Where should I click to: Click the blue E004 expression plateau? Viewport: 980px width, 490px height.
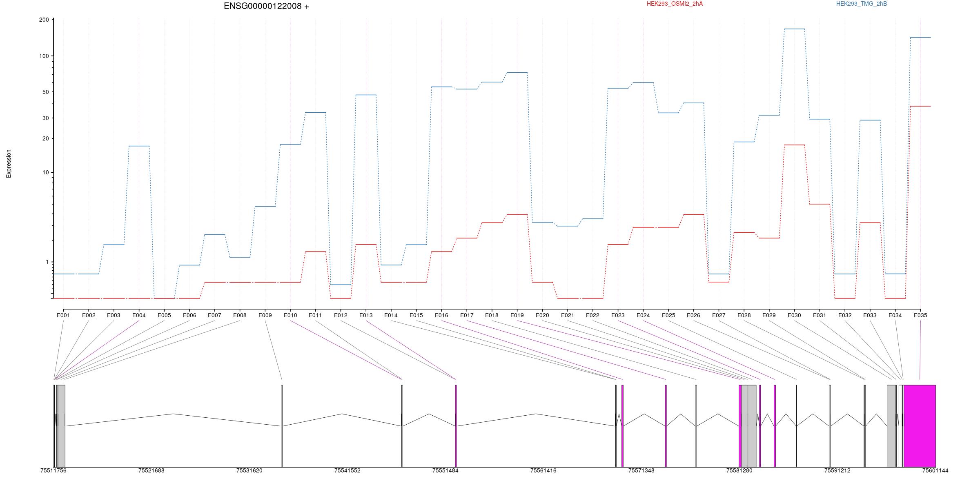[x=139, y=146]
